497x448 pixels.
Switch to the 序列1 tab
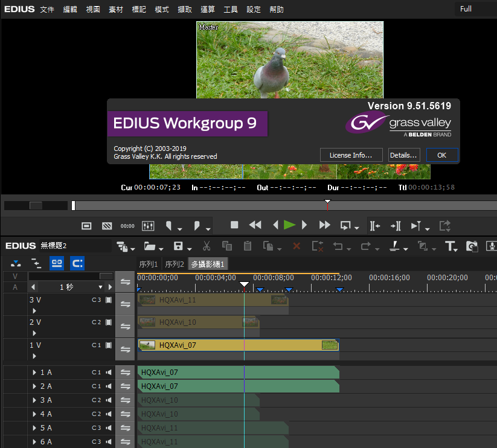coord(149,264)
